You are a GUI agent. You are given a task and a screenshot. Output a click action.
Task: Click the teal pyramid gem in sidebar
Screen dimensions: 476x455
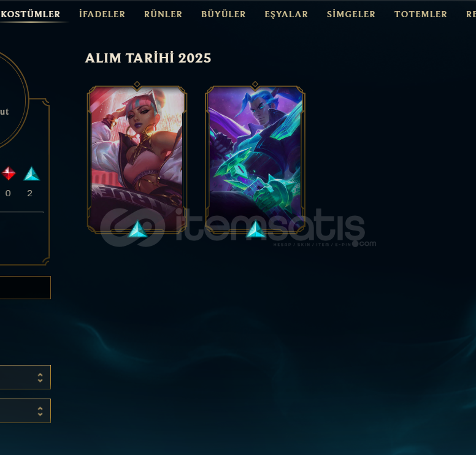31,174
